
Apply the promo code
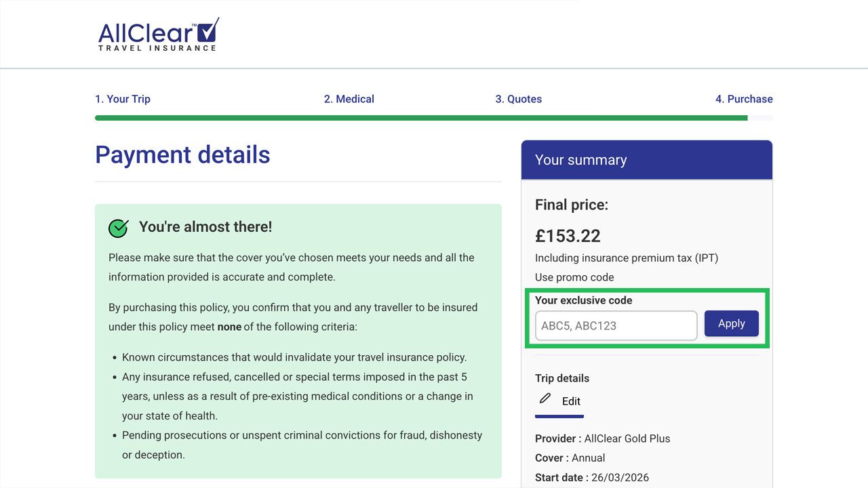pyautogui.click(x=731, y=323)
